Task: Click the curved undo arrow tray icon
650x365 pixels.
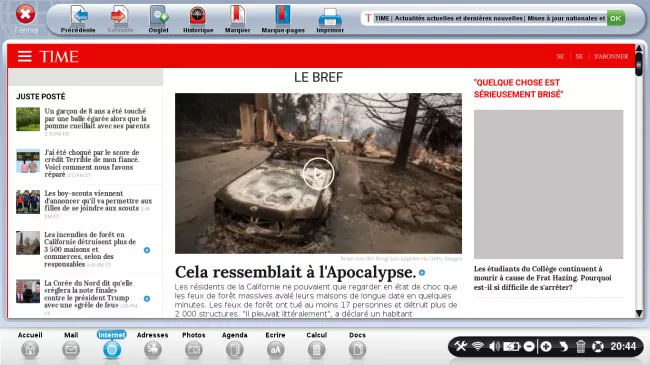Action: click(x=563, y=346)
